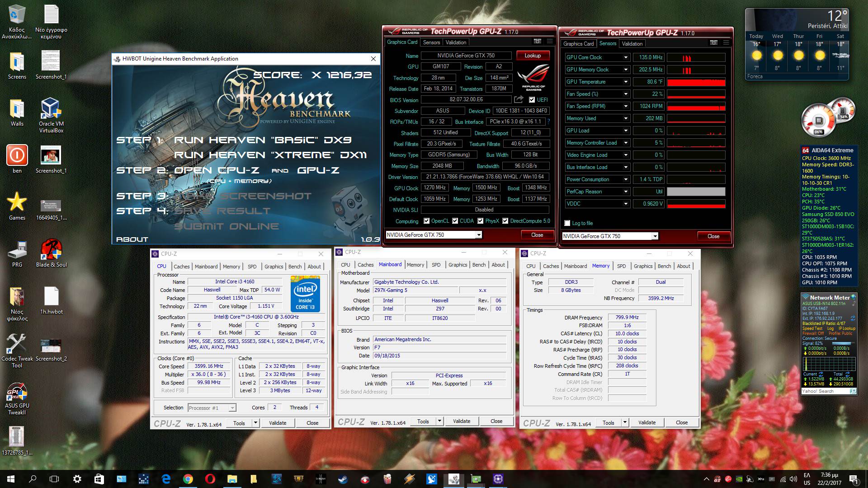
Task: Click SUBMIT ONLINE in Heaven Benchmark
Action: pyautogui.click(x=226, y=226)
